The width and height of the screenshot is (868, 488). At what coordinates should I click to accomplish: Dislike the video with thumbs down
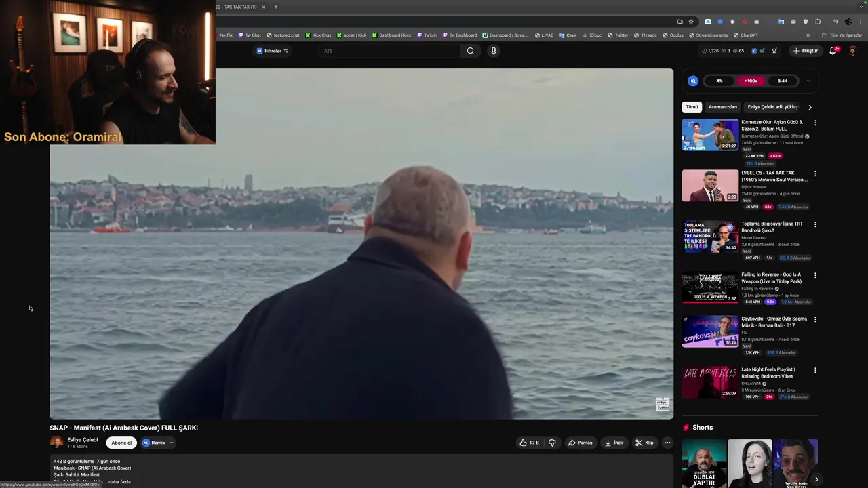[x=552, y=443]
